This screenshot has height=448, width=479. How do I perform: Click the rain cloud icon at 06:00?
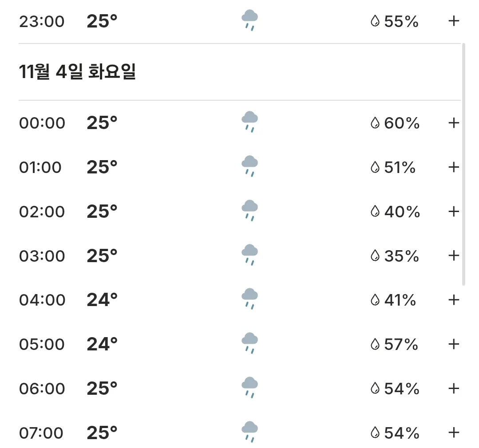249,387
